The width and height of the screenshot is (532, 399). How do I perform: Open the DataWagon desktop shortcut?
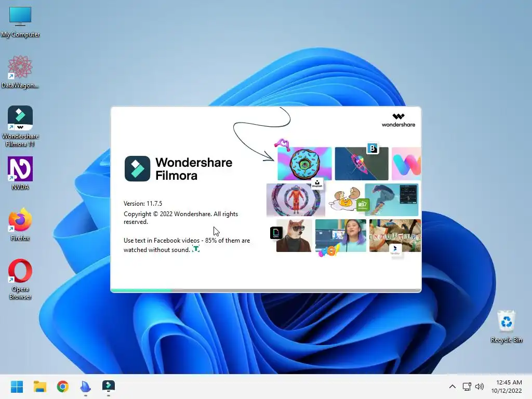(x=20, y=72)
